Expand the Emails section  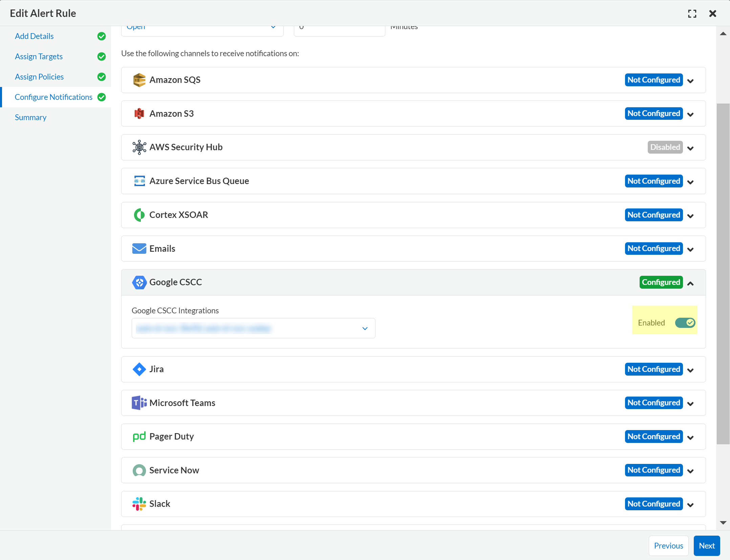click(691, 249)
